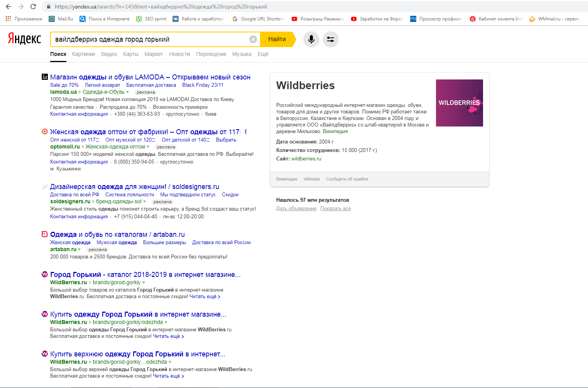Switch to the Музыка tab
Screen dimensions: 588x388
click(x=242, y=54)
